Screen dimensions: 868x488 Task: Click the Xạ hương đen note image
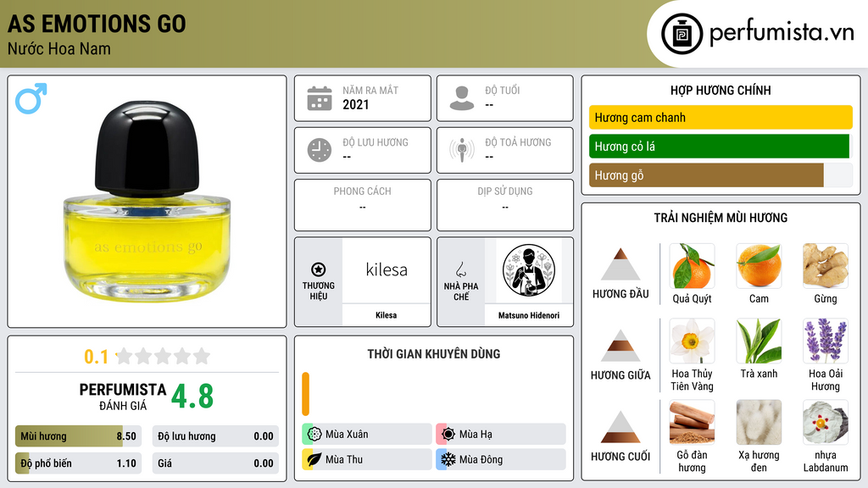click(759, 423)
